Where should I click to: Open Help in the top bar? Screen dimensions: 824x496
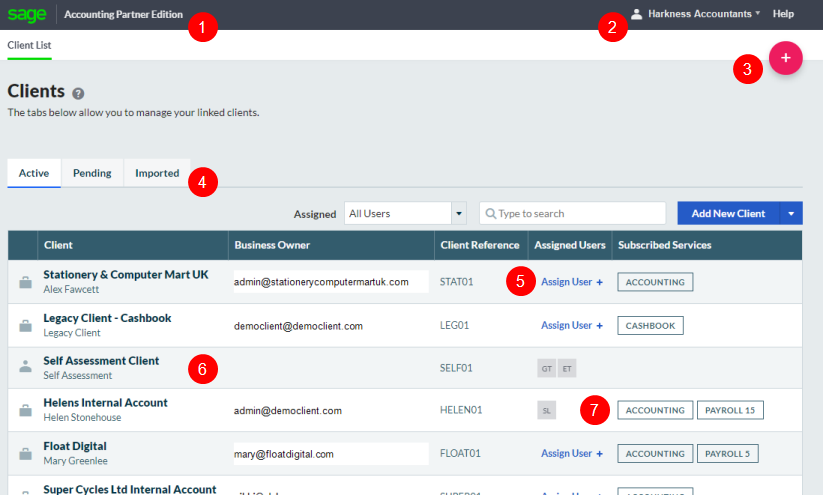[783, 14]
